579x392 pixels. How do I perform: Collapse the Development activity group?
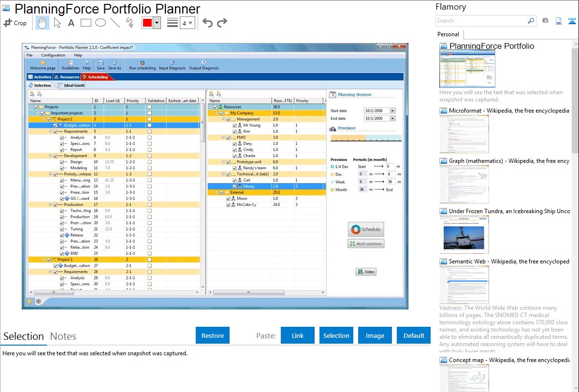[51, 156]
